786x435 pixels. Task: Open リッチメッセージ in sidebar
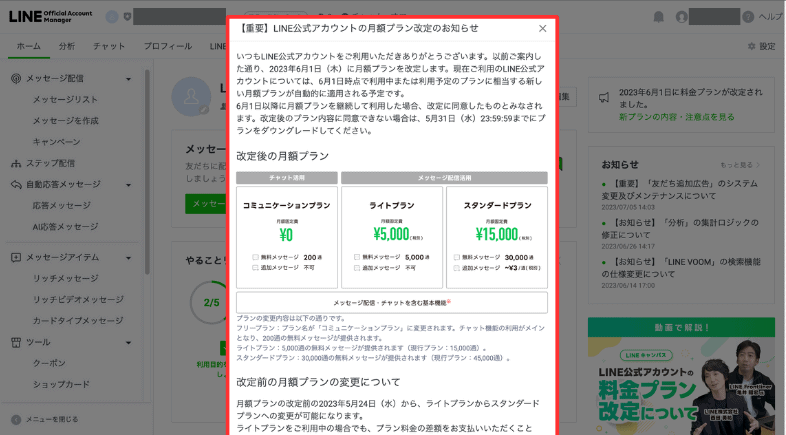tap(66, 278)
